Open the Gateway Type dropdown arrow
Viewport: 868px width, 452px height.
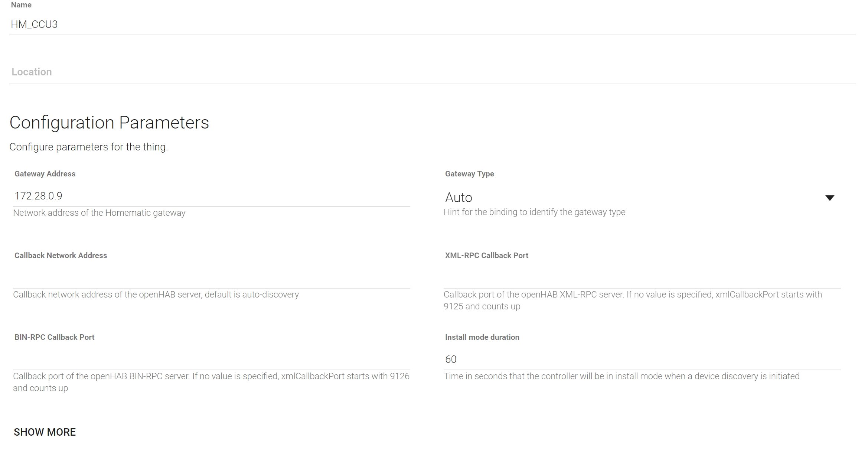coord(830,198)
